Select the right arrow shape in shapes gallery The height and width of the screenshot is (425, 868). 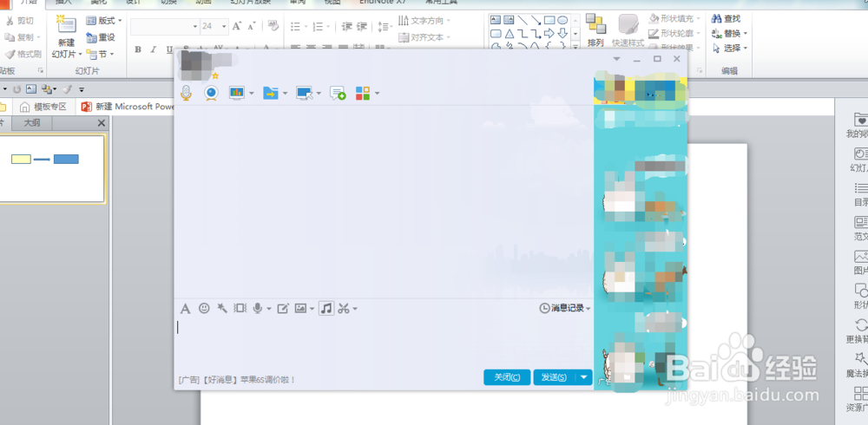pyautogui.click(x=549, y=33)
